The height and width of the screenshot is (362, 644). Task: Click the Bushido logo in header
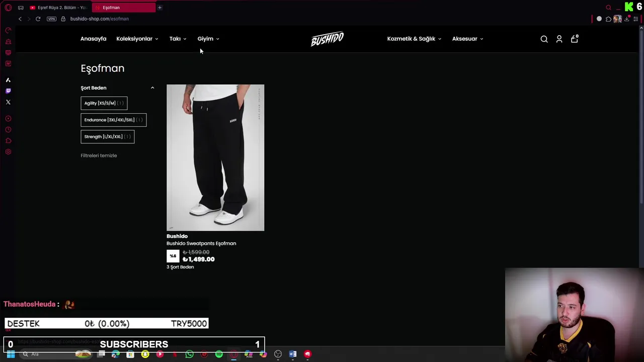[x=327, y=39]
